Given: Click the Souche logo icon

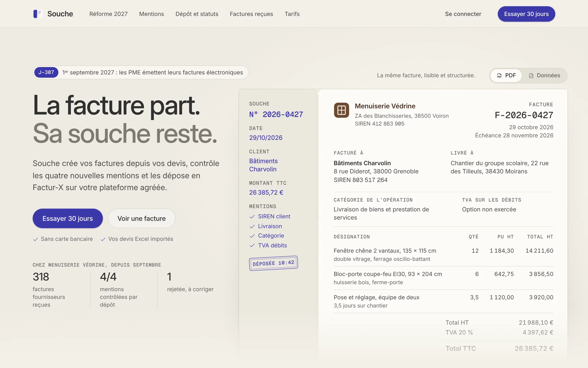Looking at the screenshot, I should 37,14.
